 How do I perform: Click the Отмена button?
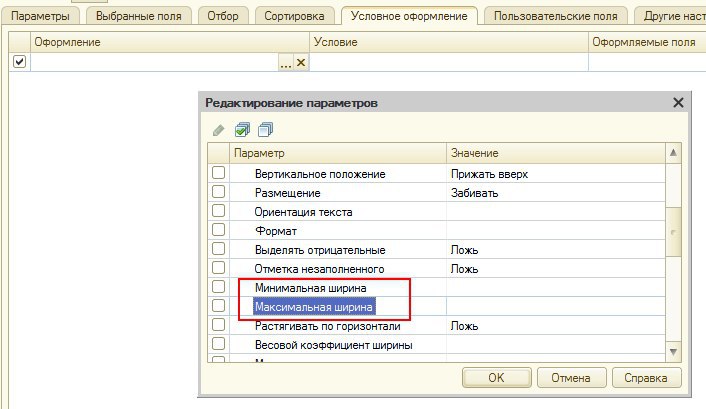(571, 377)
